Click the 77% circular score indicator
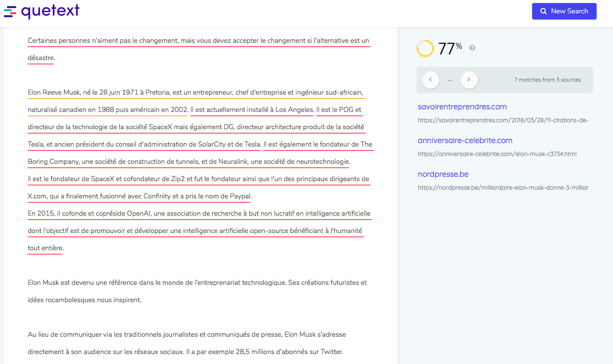Image resolution: width=613 pixels, height=364 pixels. click(x=425, y=48)
